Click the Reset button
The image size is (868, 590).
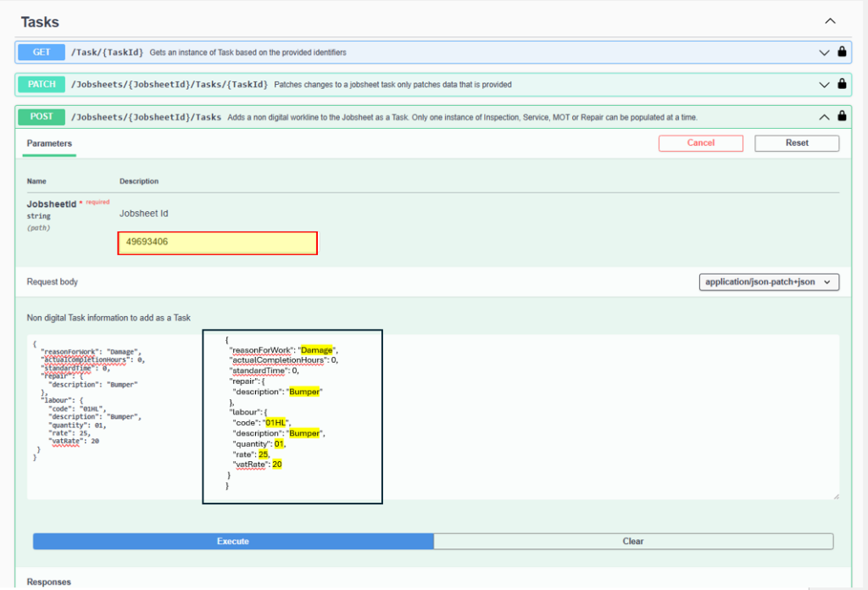tap(796, 142)
